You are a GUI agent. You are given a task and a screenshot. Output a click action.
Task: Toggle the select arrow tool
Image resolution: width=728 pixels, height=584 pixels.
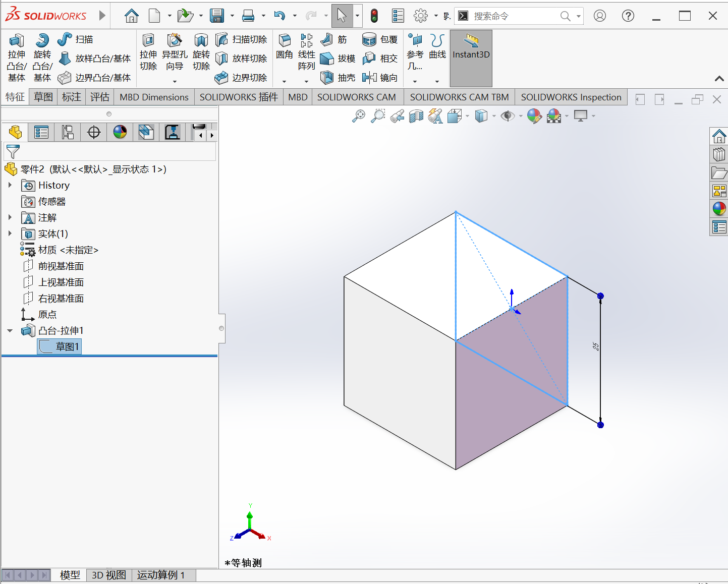[342, 16]
